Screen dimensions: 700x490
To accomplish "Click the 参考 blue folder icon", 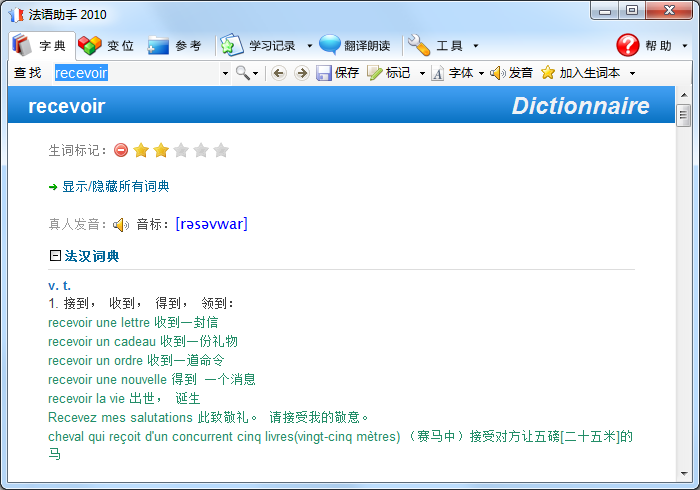I will point(158,45).
